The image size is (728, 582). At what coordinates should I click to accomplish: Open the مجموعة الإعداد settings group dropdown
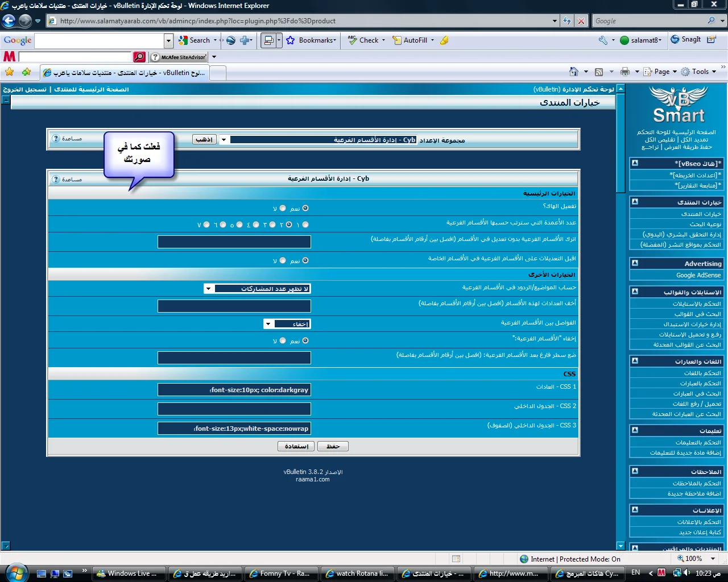pos(224,140)
